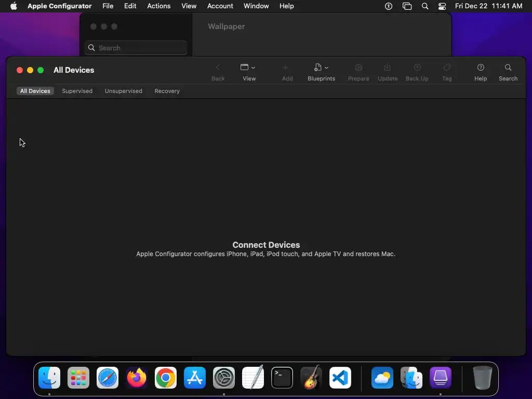Open the Trash from the Dock
Viewport: 532px width, 399px height.
[483, 378]
